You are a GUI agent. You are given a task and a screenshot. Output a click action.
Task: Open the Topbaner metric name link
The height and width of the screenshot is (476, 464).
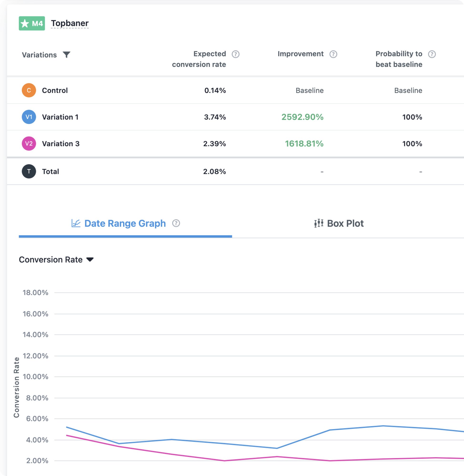click(x=70, y=23)
